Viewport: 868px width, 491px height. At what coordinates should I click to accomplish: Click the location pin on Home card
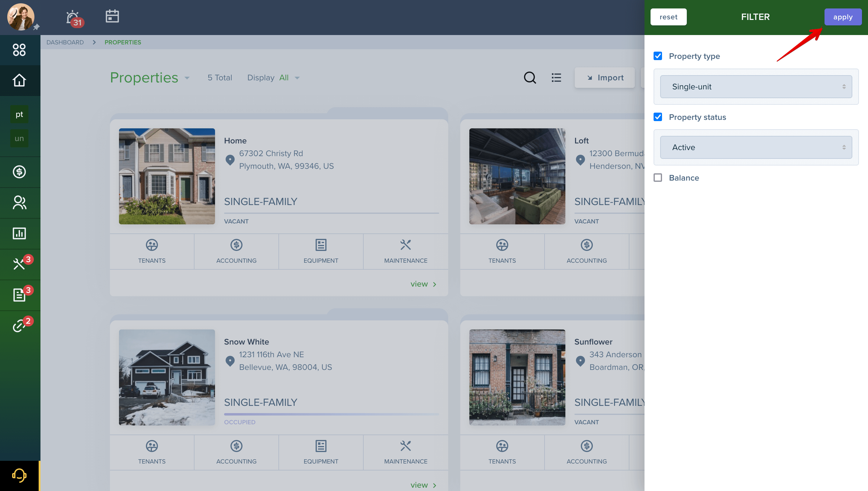point(230,160)
